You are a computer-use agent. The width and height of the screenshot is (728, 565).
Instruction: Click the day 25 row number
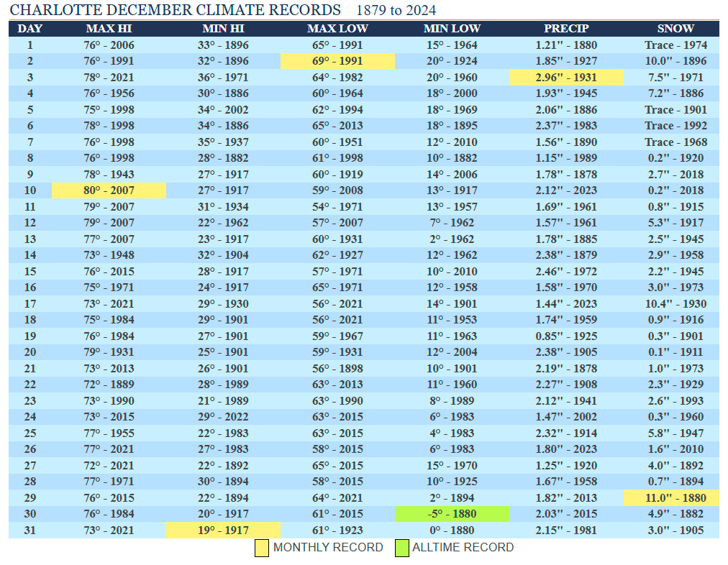29,433
